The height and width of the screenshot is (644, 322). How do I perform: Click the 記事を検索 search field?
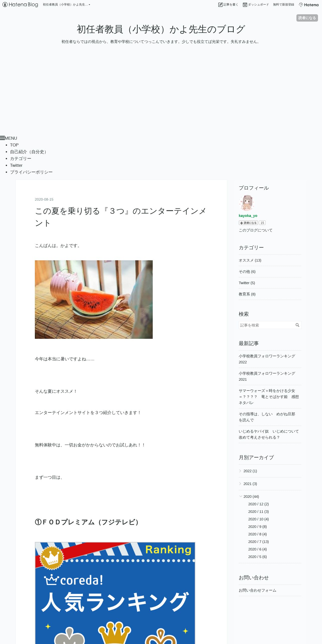click(267, 325)
